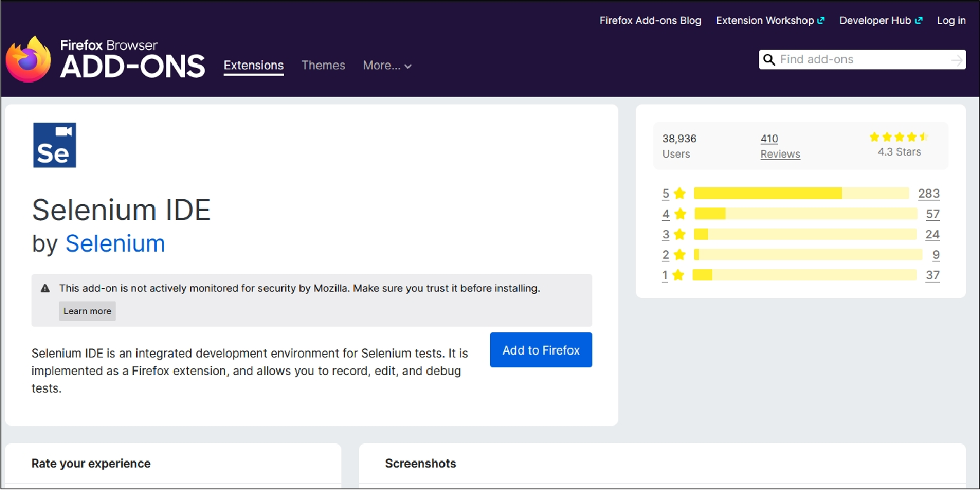Expand the More… dropdown menu

(387, 65)
